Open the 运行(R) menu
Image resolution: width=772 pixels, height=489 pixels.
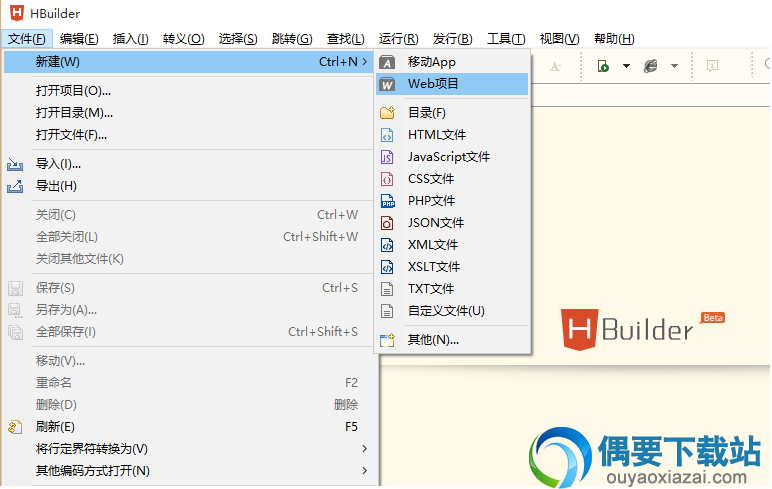[398, 38]
